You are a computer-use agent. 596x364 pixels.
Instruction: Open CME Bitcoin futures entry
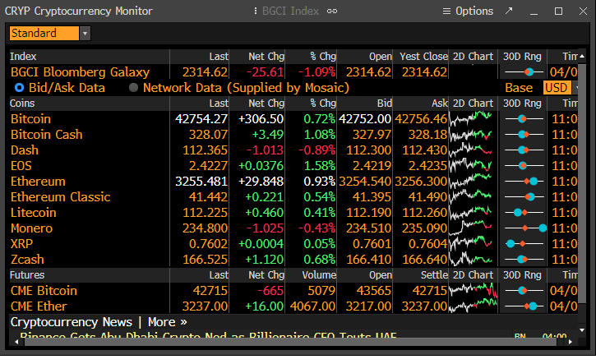(x=44, y=290)
